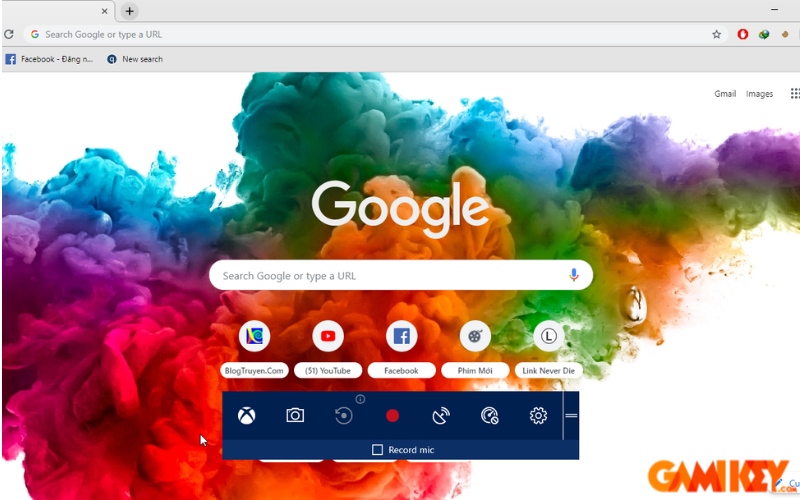Click the Google icon in the address bar
This screenshot has width=800, height=500.
coord(35,34)
